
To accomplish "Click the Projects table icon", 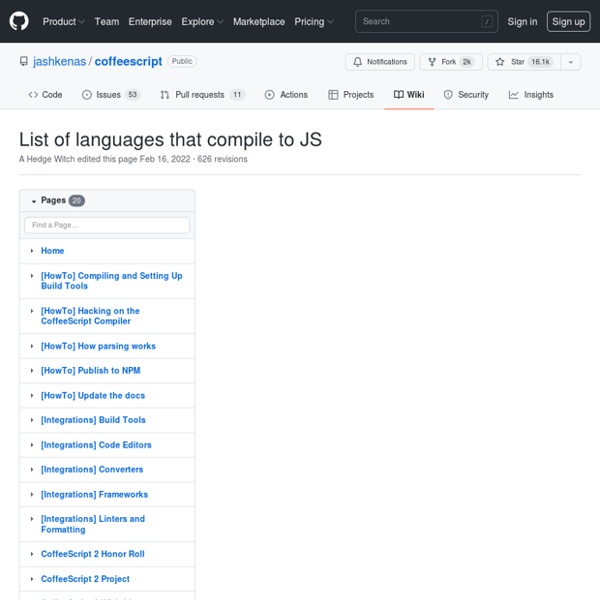I will point(333,95).
